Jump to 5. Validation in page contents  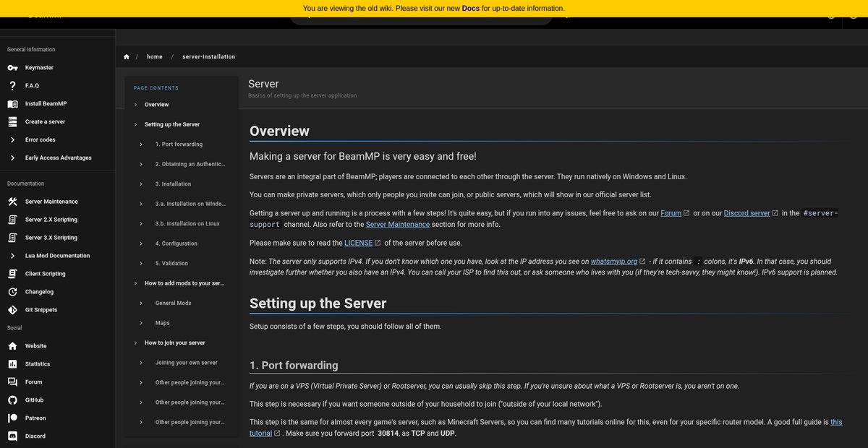pos(171,264)
